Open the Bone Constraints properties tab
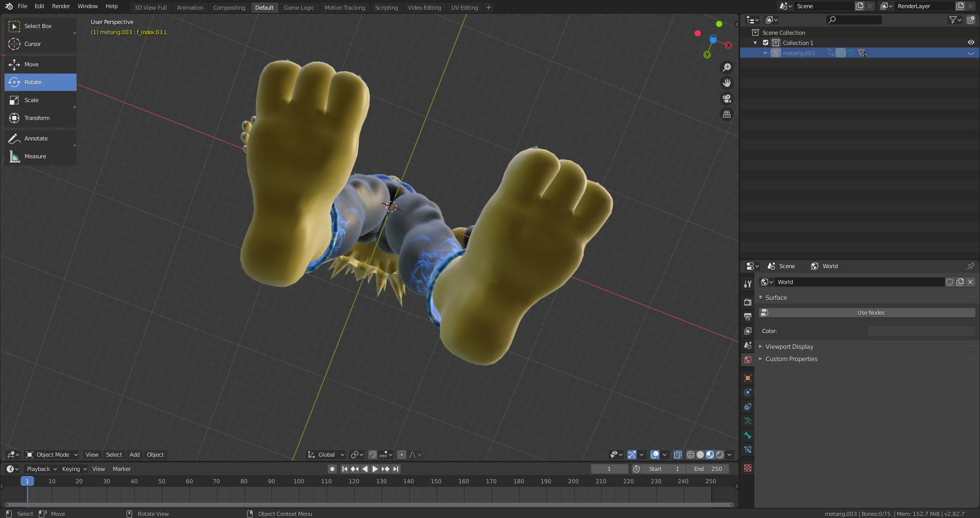The height and width of the screenshot is (518, 980). pos(748,450)
